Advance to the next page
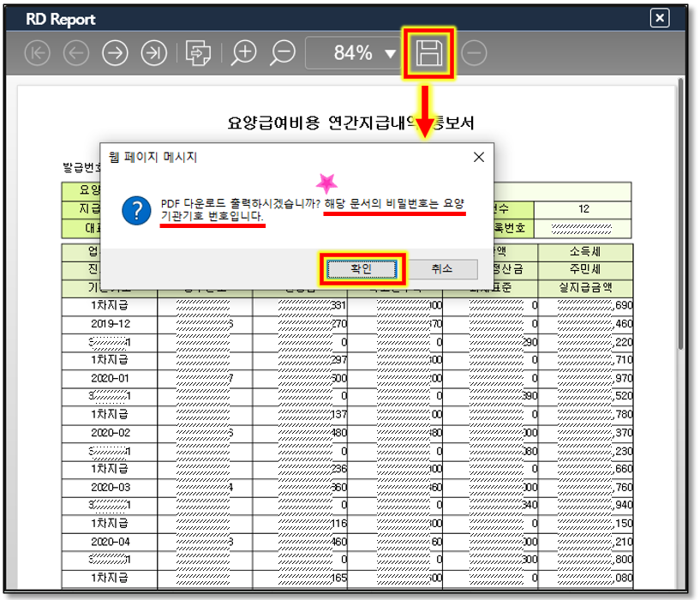700x600 pixels. click(115, 53)
